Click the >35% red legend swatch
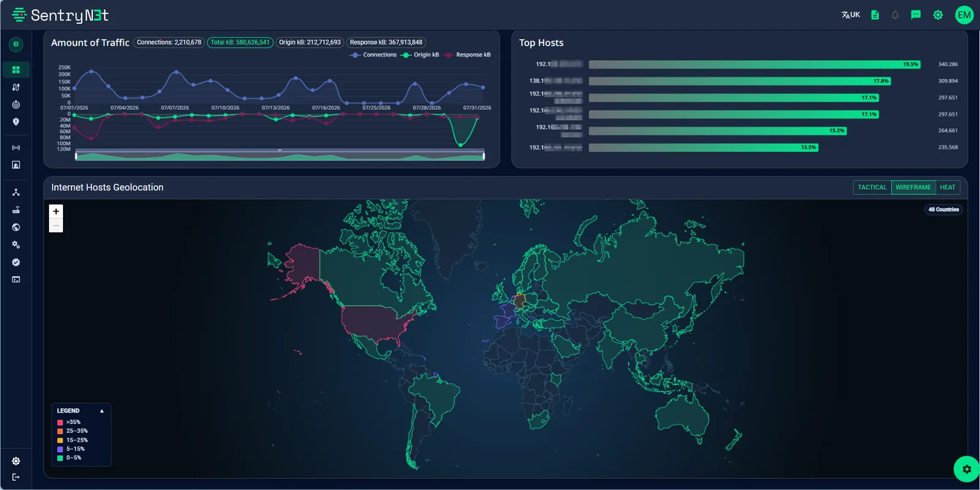 click(60, 423)
